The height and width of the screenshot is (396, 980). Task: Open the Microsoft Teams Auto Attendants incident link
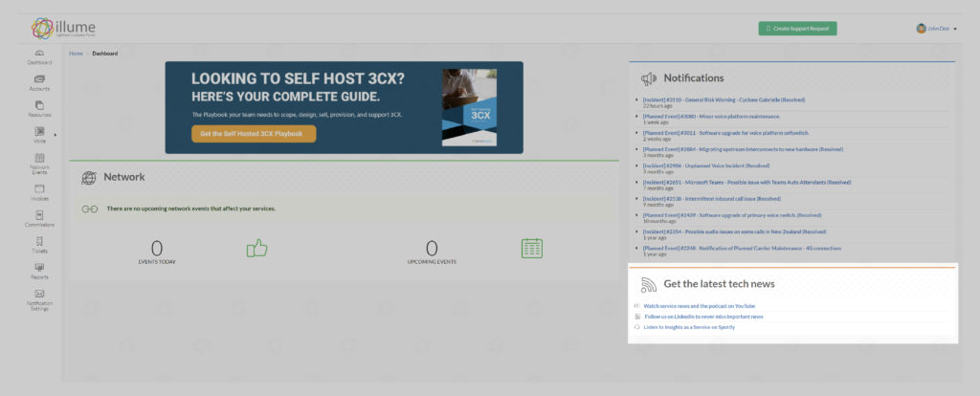click(746, 182)
